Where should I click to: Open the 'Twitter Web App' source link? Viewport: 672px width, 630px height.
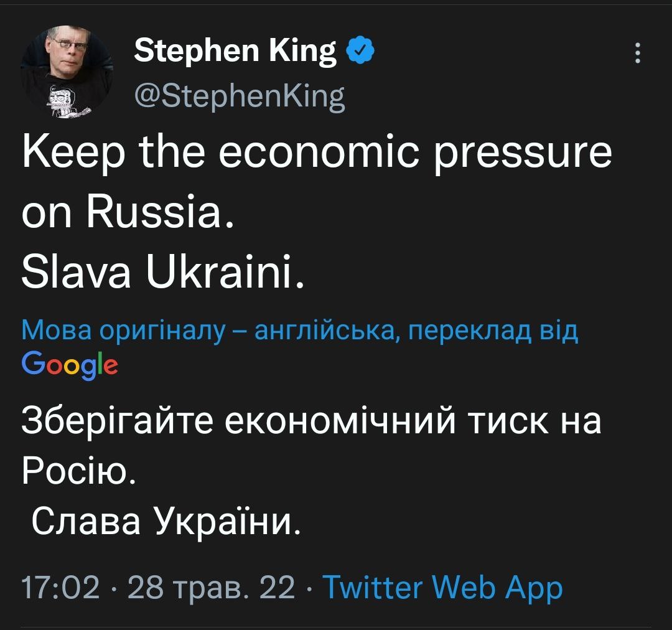[444, 587]
